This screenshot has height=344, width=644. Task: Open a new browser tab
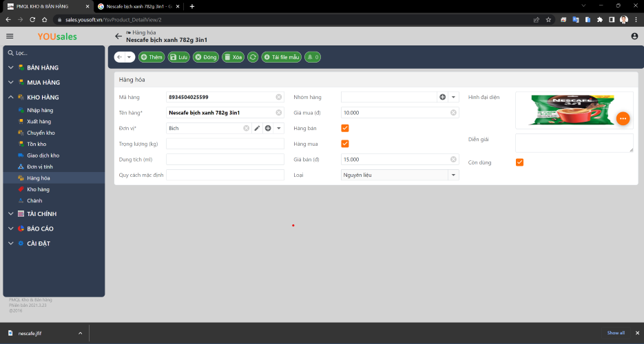(191, 6)
